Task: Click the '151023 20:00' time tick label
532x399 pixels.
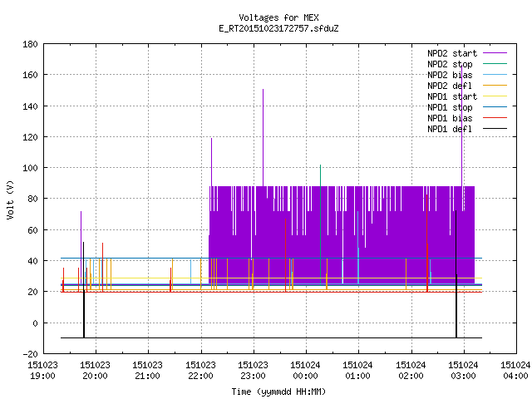Action: click(x=96, y=371)
